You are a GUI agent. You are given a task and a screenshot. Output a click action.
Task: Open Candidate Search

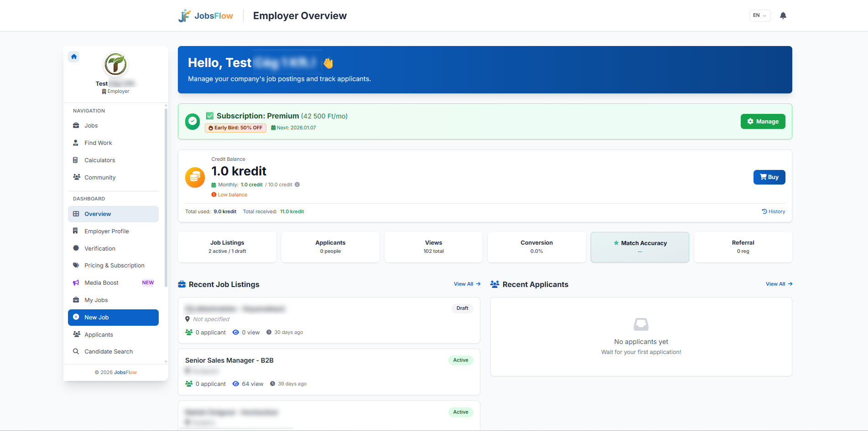coord(108,351)
